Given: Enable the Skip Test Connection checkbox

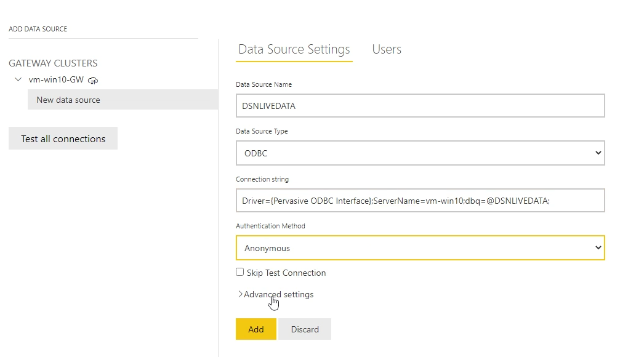Looking at the screenshot, I should (x=240, y=272).
